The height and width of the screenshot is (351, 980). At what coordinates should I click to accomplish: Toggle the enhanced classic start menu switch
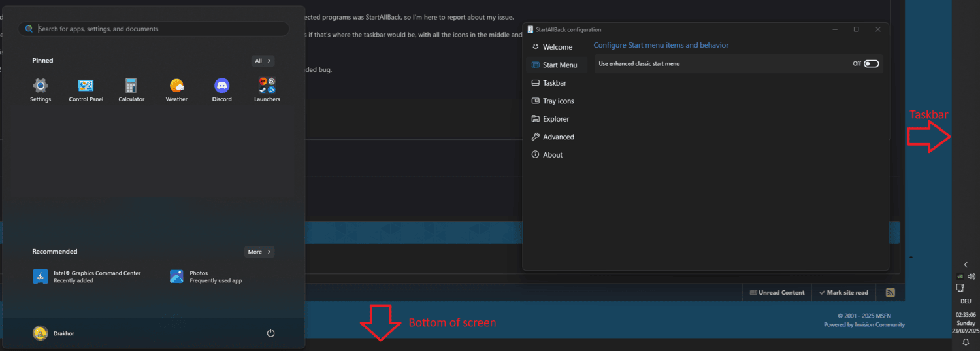click(x=872, y=64)
